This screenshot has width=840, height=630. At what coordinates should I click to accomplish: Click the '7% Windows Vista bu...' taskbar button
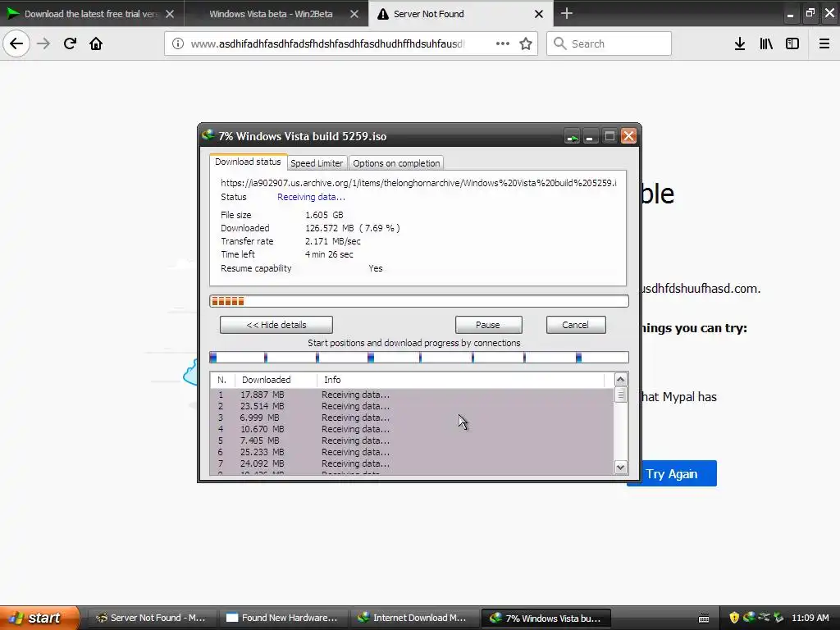[x=546, y=618]
